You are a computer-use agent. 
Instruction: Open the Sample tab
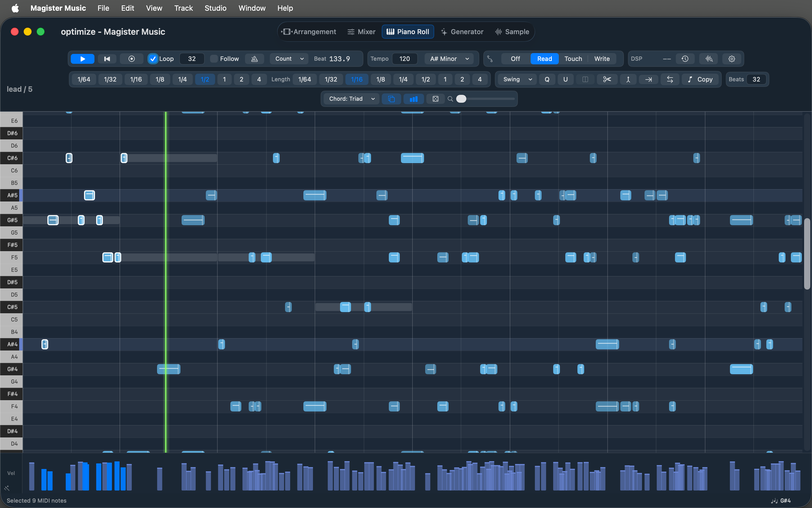[x=512, y=32]
